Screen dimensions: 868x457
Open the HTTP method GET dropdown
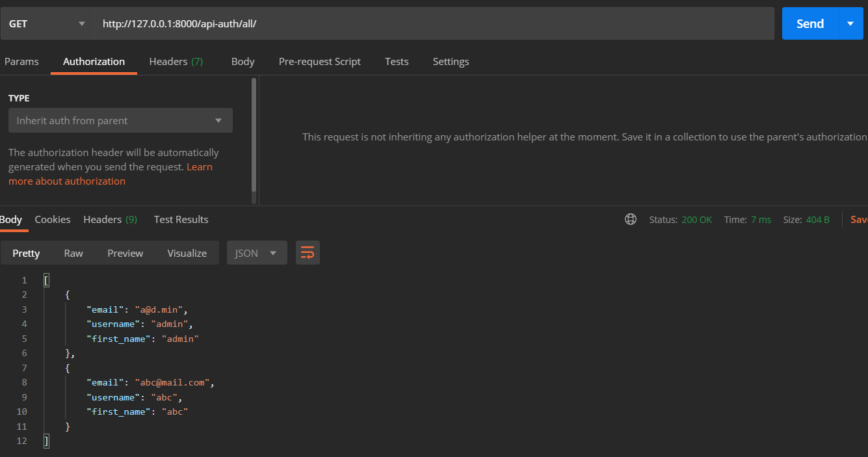pyautogui.click(x=47, y=23)
